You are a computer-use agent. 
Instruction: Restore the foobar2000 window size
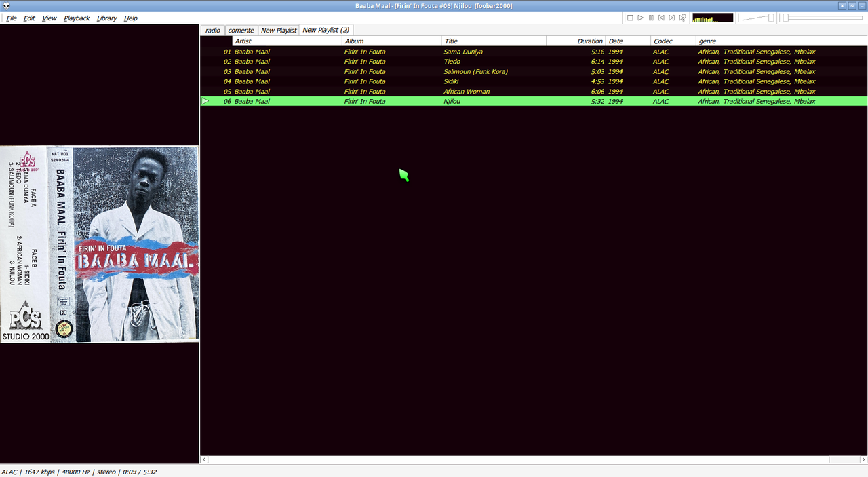pos(852,5)
